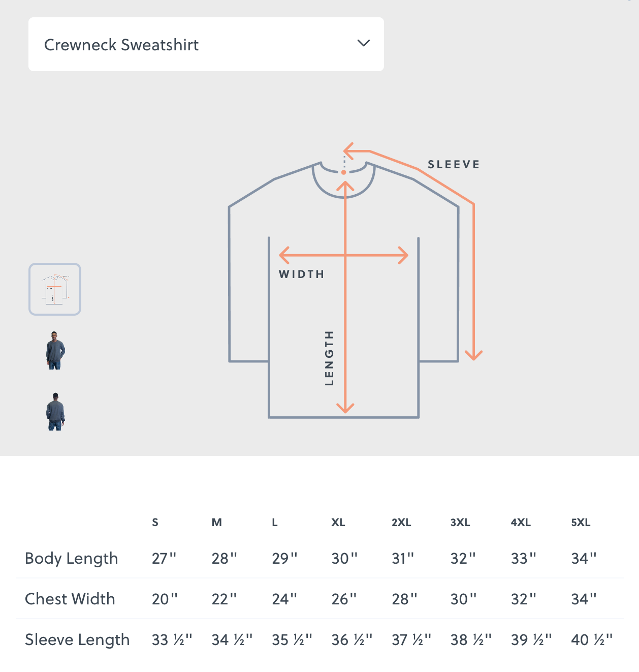Click the Chest Width row label
Image resolution: width=639 pixels, height=672 pixels.
(70, 599)
